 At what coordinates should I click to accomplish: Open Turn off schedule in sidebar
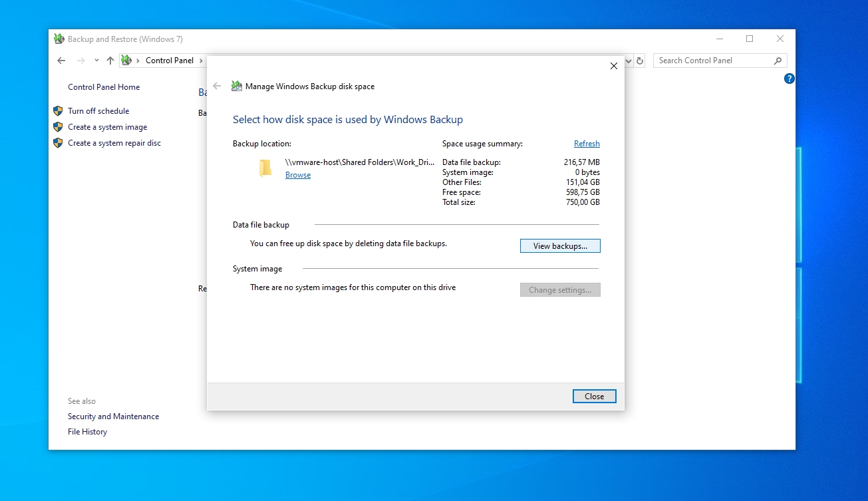click(98, 111)
